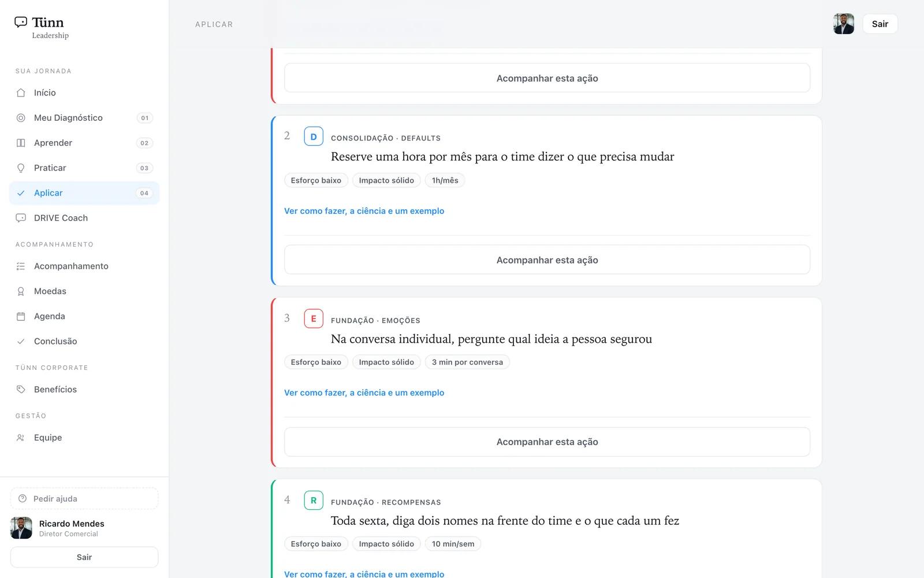The height and width of the screenshot is (578, 924).
Task: Click the Tünn speech bubble logo icon
Action: 21,22
